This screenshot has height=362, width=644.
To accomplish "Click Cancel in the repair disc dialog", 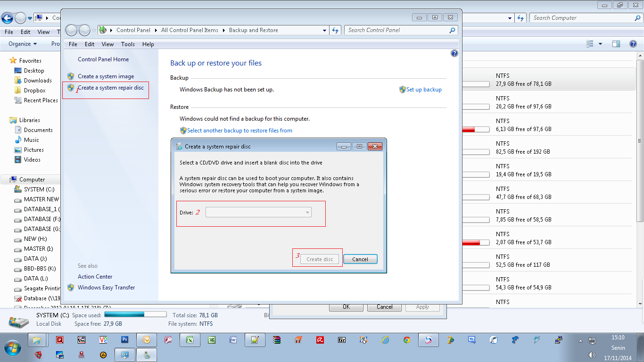I will pos(360,259).
